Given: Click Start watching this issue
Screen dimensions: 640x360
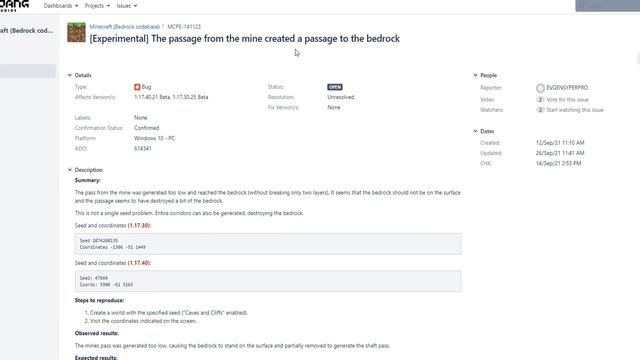Looking at the screenshot, I should tap(575, 110).
